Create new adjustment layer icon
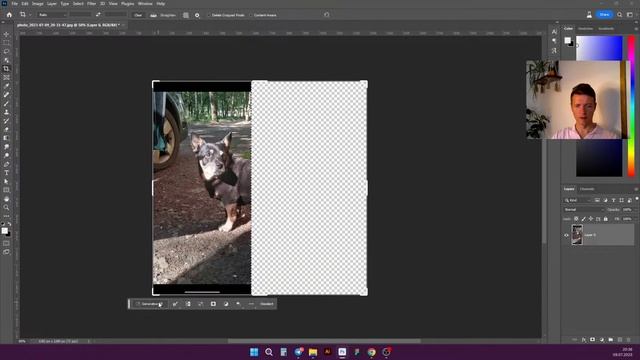The height and width of the screenshot is (360, 640). coord(602,340)
